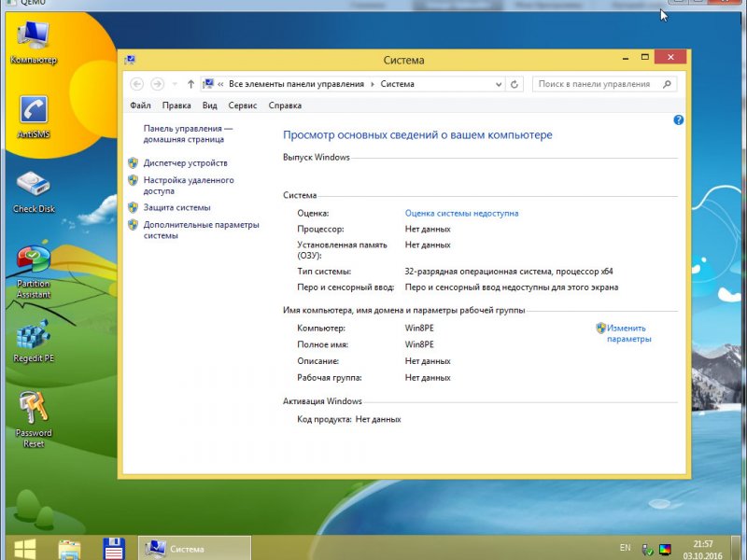The height and width of the screenshot is (560, 747).
Task: Click the address bar double chevron
Action: [220, 84]
